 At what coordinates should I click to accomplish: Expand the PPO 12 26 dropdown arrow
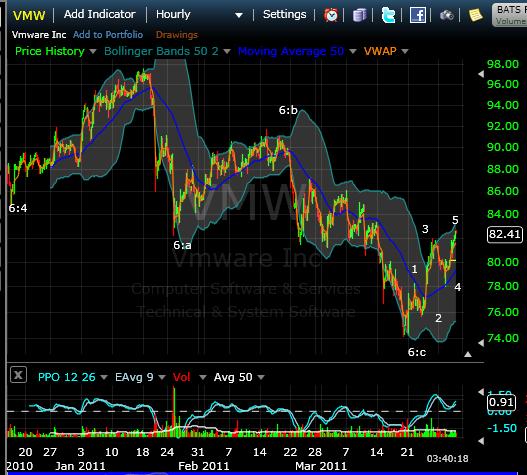click(x=104, y=378)
